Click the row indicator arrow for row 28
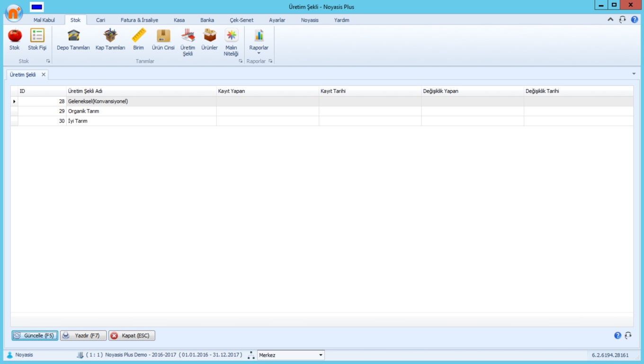 [x=14, y=101]
